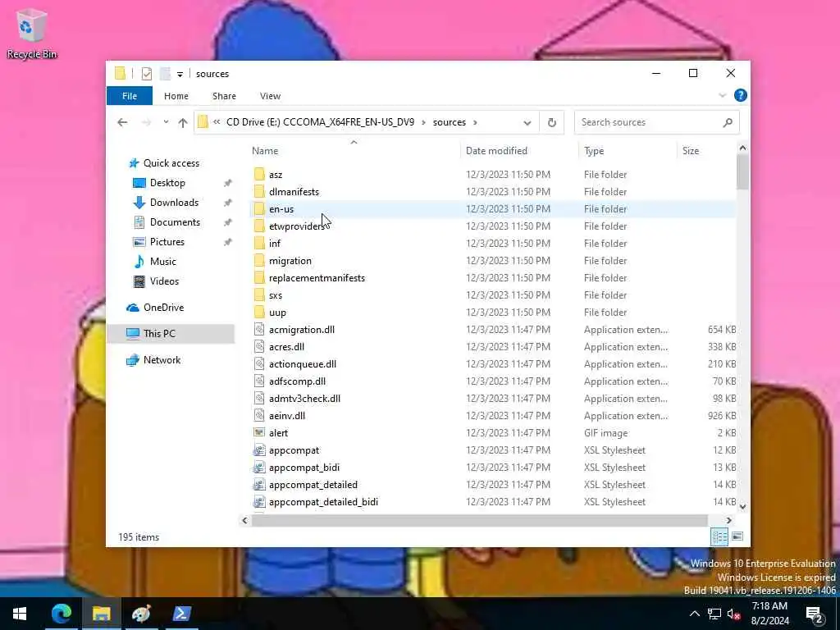Click the CD Drive (E:) breadcrumb

point(321,122)
